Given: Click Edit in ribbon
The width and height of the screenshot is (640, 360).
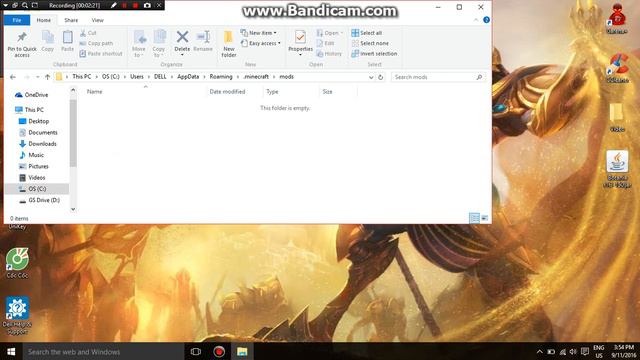Looking at the screenshot, I should click(325, 43).
